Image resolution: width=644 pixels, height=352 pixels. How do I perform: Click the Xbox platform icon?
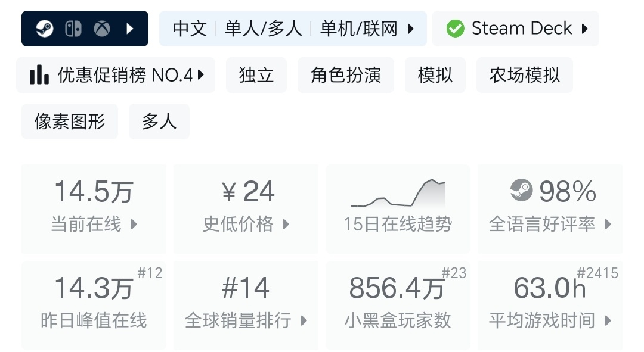101,29
